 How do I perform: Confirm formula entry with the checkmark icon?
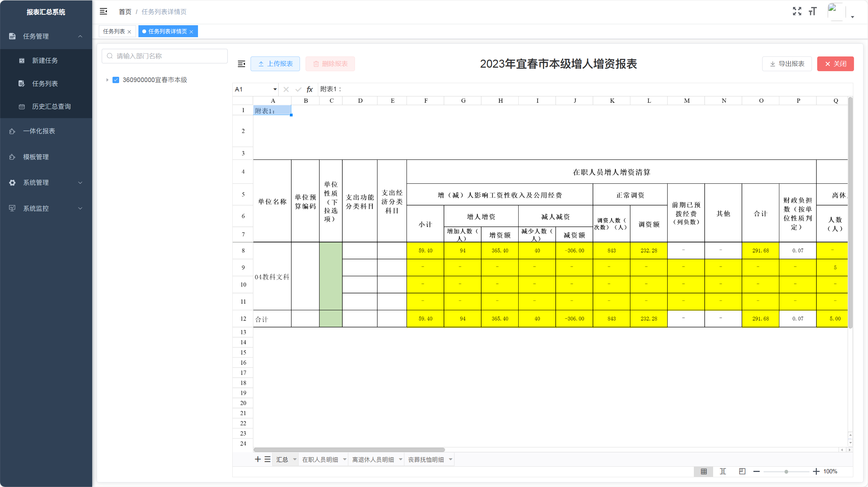coord(298,89)
